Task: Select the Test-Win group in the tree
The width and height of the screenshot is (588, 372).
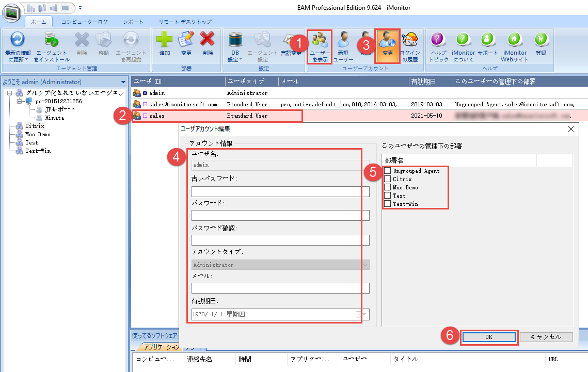Action: (x=38, y=151)
